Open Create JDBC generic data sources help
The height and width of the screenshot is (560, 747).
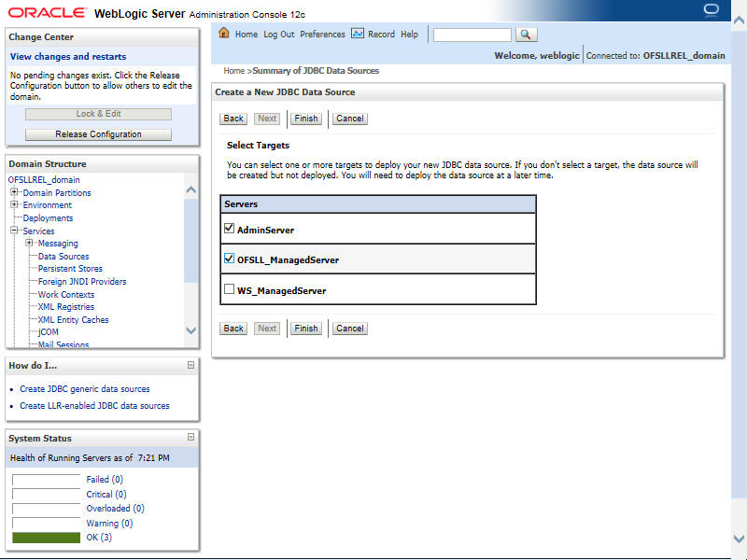tap(85, 389)
